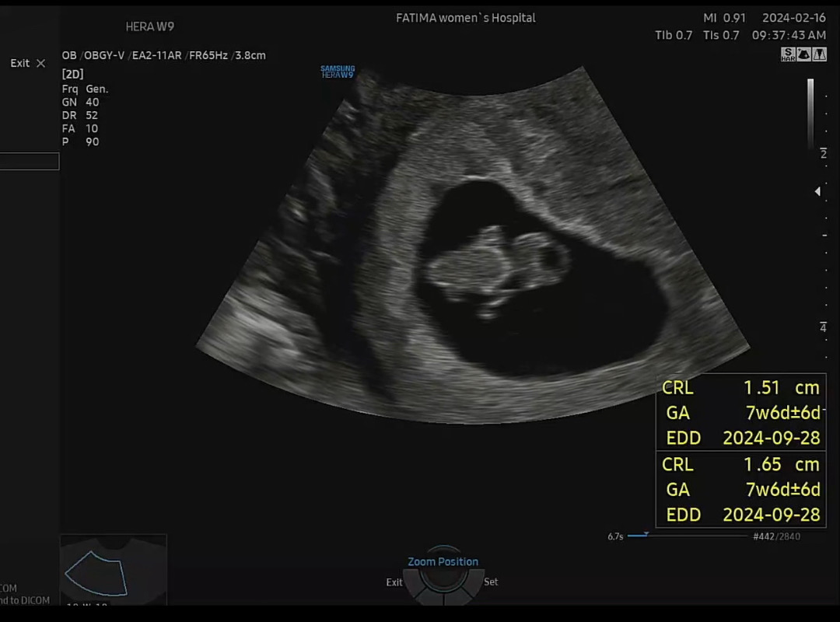Click the focus position arrow on depth scale
Screen dimensions: 840x622
coord(817,191)
